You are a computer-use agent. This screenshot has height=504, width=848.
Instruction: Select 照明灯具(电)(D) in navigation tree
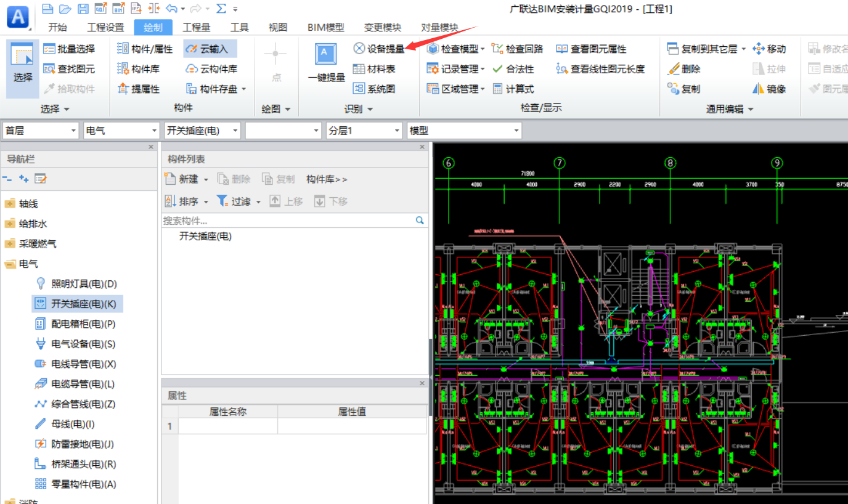76,283
